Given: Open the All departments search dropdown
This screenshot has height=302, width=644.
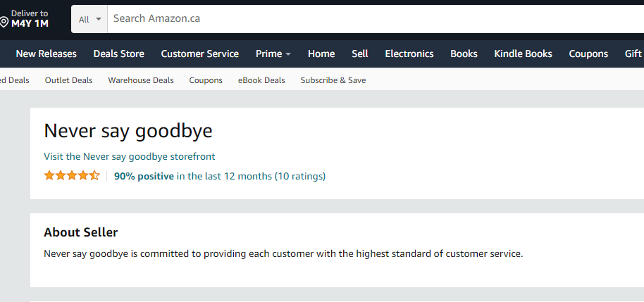Looking at the screenshot, I should 89,19.
